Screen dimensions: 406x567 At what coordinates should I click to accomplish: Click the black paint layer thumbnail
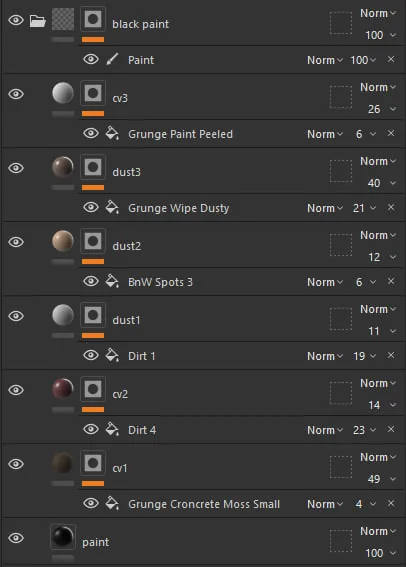(63, 19)
